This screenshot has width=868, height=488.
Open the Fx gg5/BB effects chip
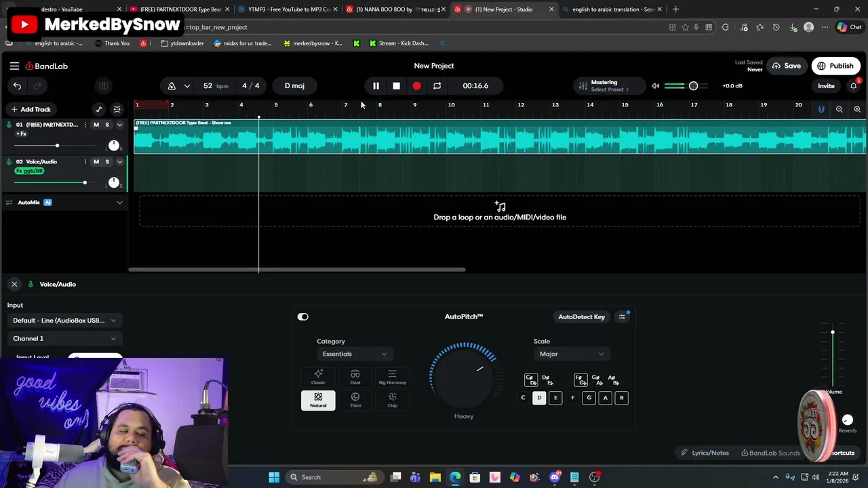pyautogui.click(x=30, y=171)
